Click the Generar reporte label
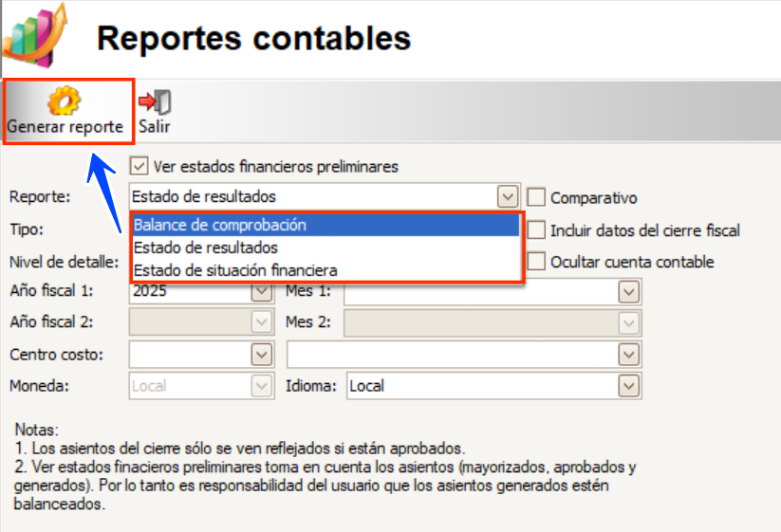Image resolution: width=781 pixels, height=532 pixels. (x=65, y=126)
